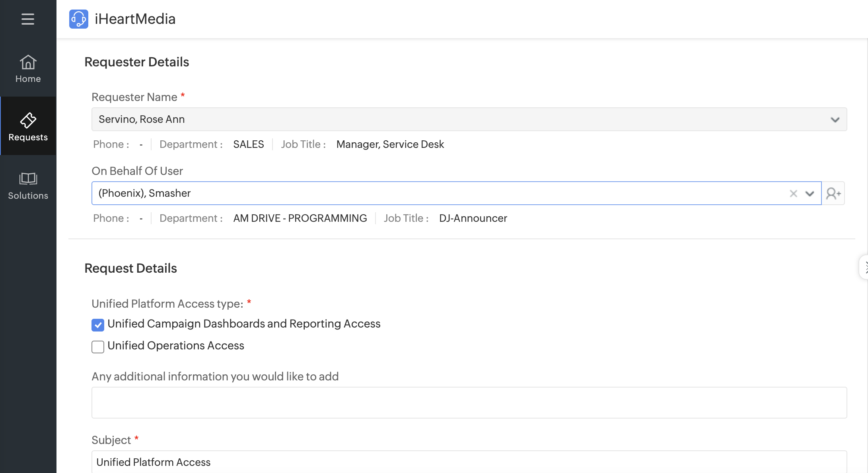Uncheck Unified Campaign Dashboards and Reporting Access
The width and height of the screenshot is (868, 473).
pyautogui.click(x=98, y=325)
